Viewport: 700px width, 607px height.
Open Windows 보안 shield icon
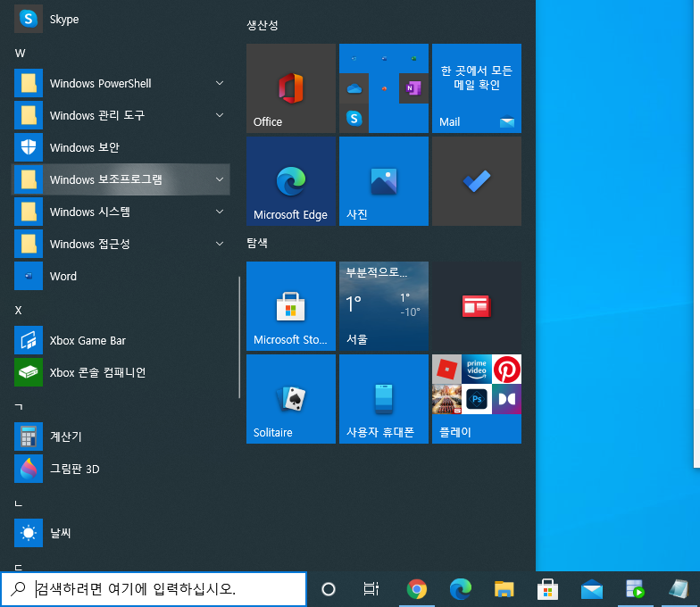[x=29, y=147]
